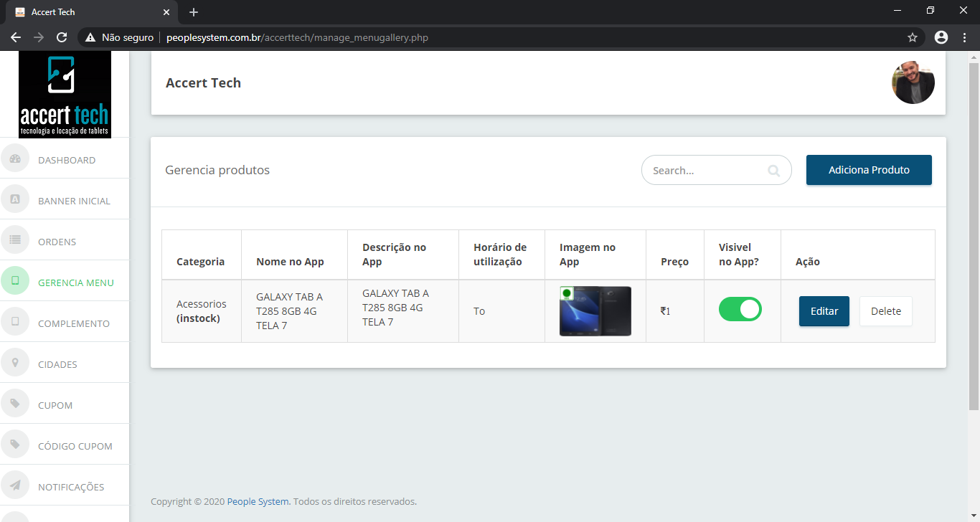Click the Cidades location pin icon
This screenshot has width=980, height=522.
15,364
